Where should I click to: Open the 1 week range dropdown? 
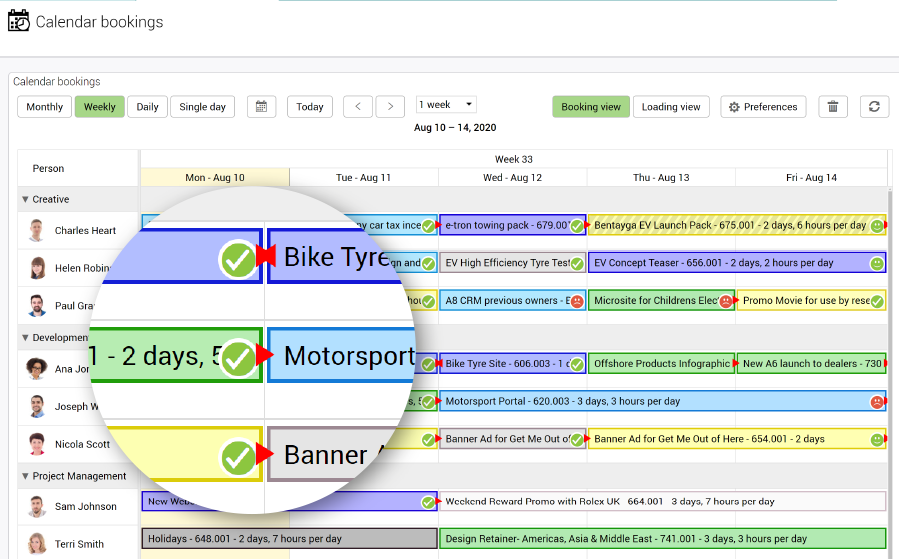[446, 104]
